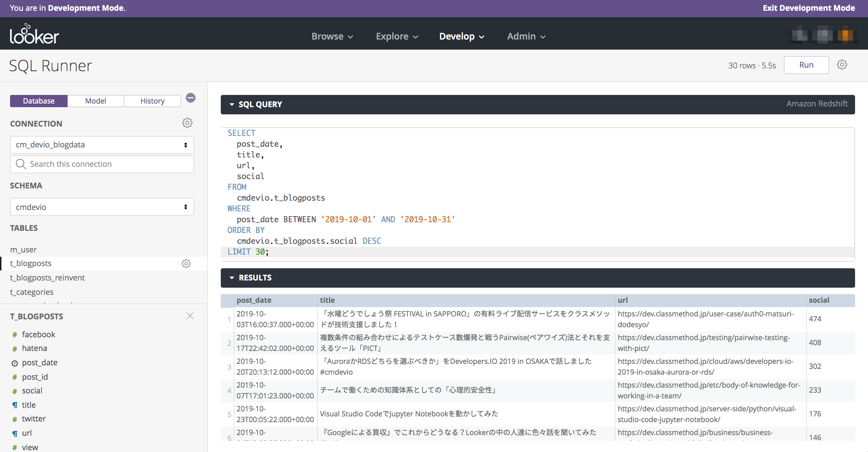Screen dimensions: 868x452
Task: Open the Develop menu
Action: click(x=461, y=36)
